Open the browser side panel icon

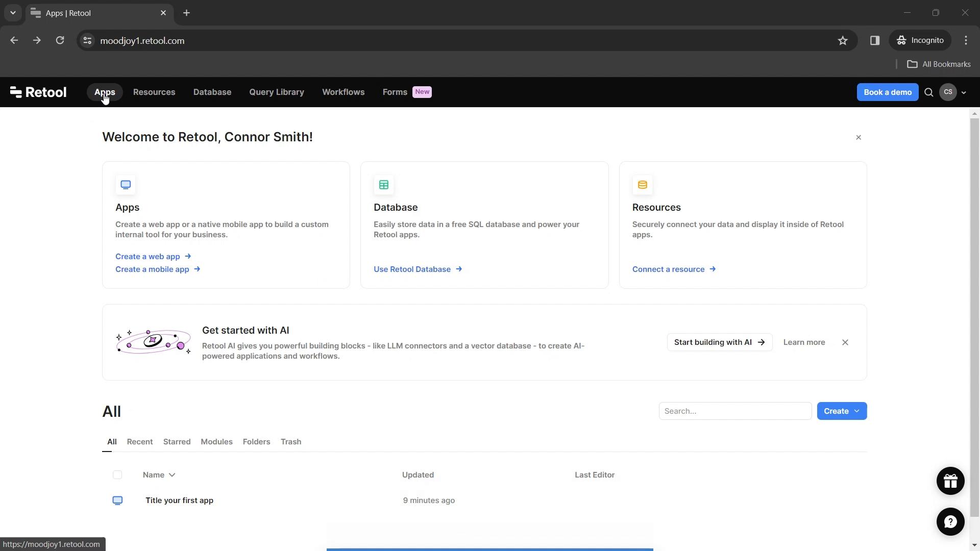pyautogui.click(x=875, y=40)
